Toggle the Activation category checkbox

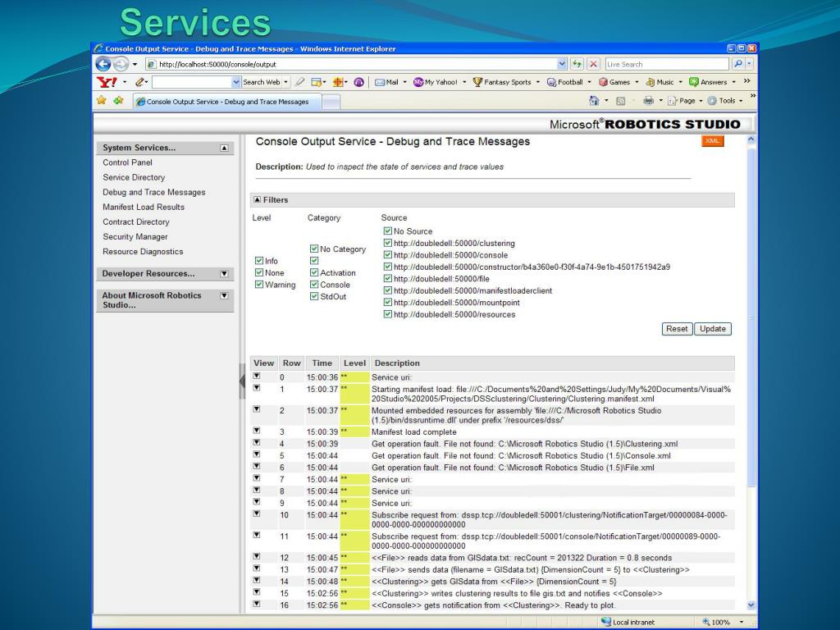point(314,272)
